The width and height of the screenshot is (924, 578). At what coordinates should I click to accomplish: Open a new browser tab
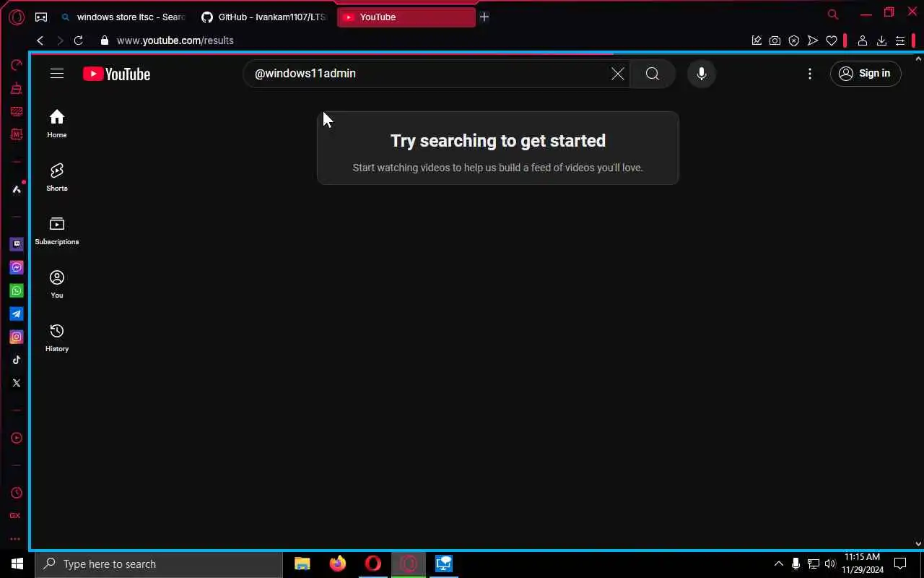click(484, 17)
